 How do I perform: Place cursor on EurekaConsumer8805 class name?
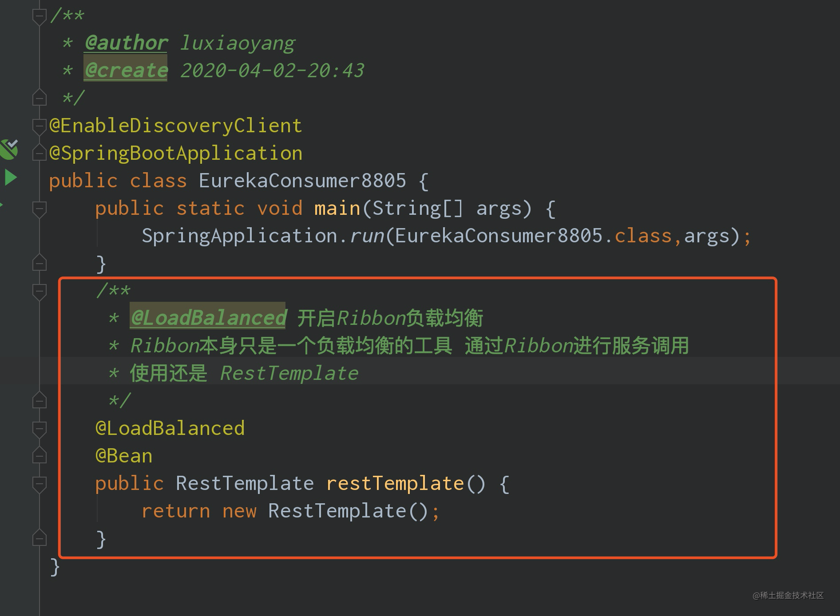pos(302,181)
